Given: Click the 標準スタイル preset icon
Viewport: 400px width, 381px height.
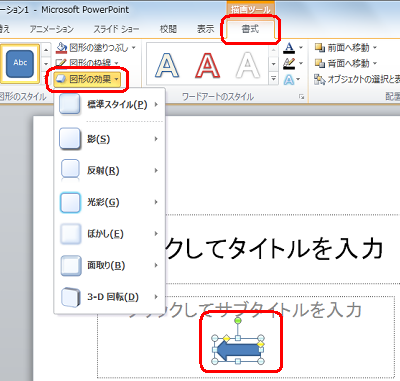Looking at the screenshot, I should [x=70, y=104].
